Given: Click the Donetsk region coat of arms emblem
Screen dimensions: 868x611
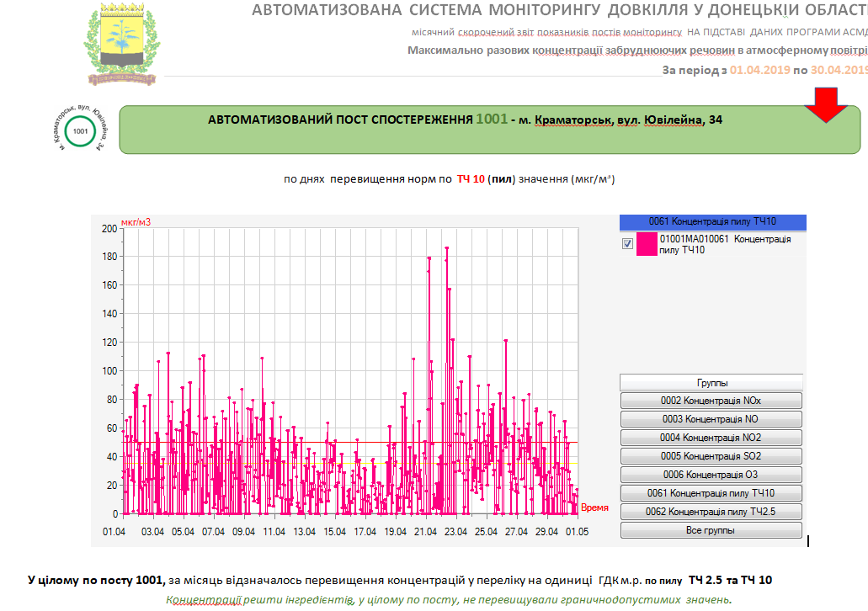Looking at the screenshot, I should tap(120, 44).
